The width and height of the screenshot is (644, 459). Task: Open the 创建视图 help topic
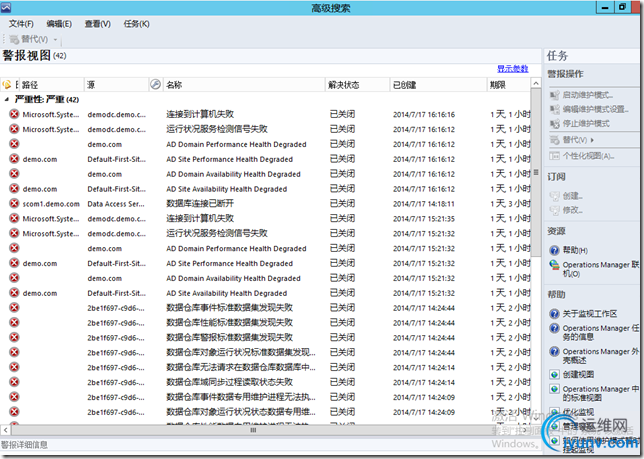pyautogui.click(x=578, y=374)
